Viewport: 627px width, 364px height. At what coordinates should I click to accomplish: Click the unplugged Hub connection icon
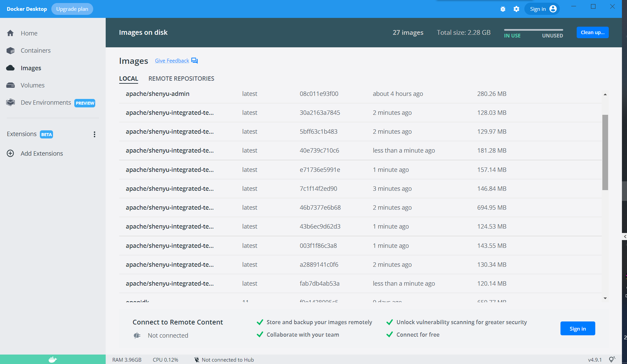coord(197,360)
